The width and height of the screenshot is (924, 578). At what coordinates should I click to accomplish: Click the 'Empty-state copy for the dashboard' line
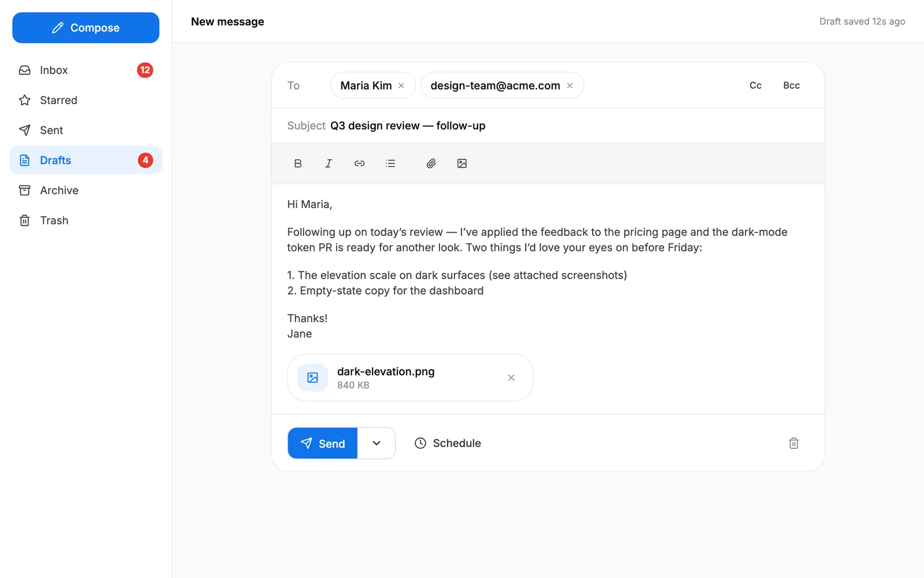[x=385, y=291]
